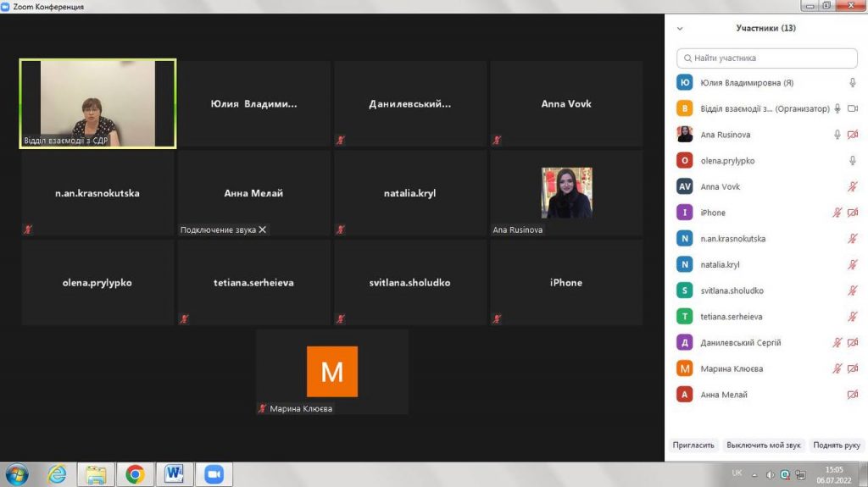Click camera icon for Відділ взаємодії organizer
The height and width of the screenshot is (487, 868).
pyautogui.click(x=853, y=108)
